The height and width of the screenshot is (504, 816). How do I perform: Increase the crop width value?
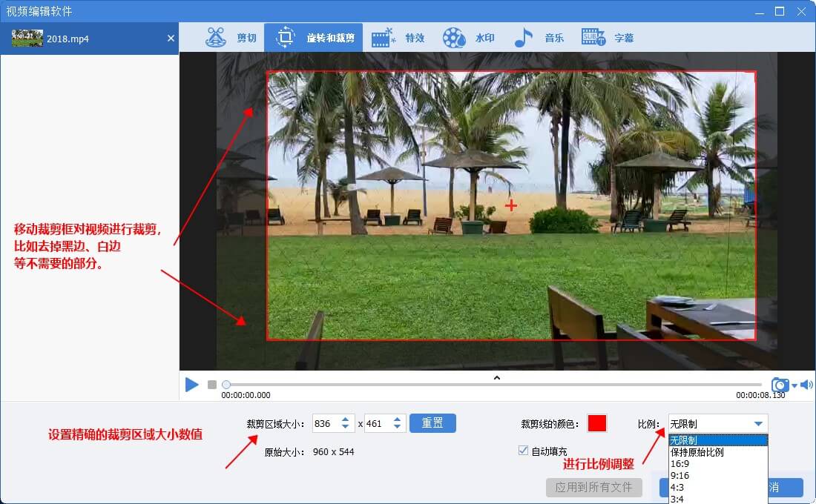coord(345,420)
